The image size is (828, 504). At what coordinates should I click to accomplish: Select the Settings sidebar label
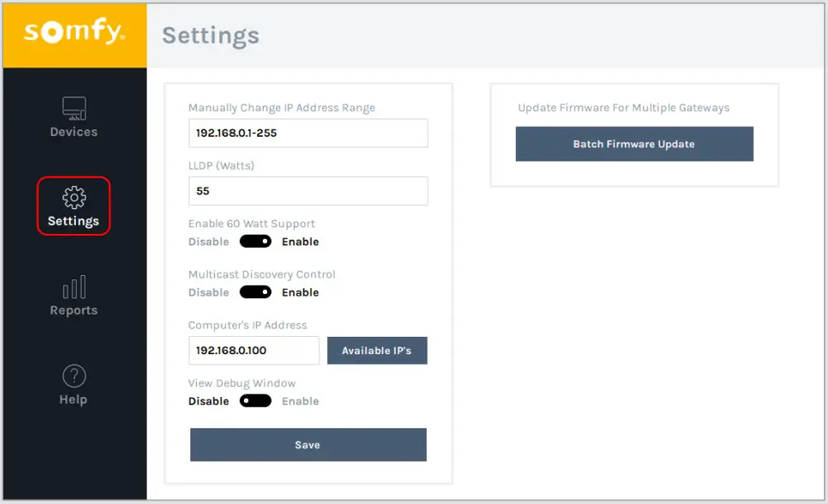tap(73, 221)
